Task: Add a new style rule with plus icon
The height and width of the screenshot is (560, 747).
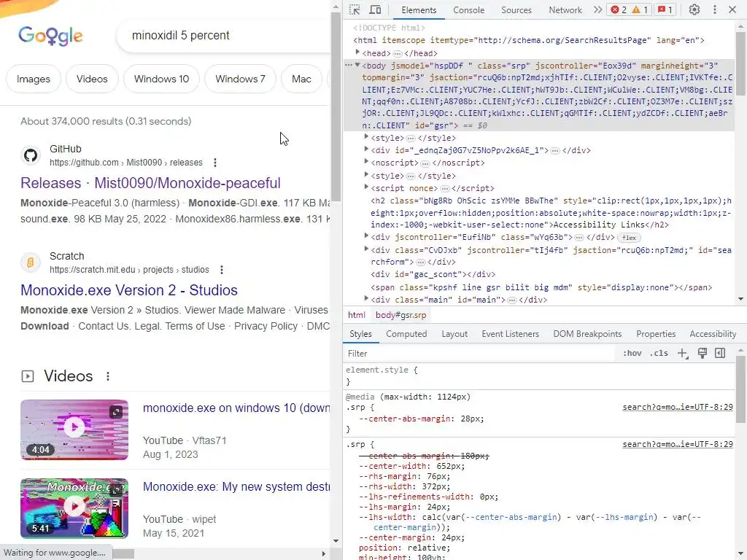Action: [x=683, y=354]
